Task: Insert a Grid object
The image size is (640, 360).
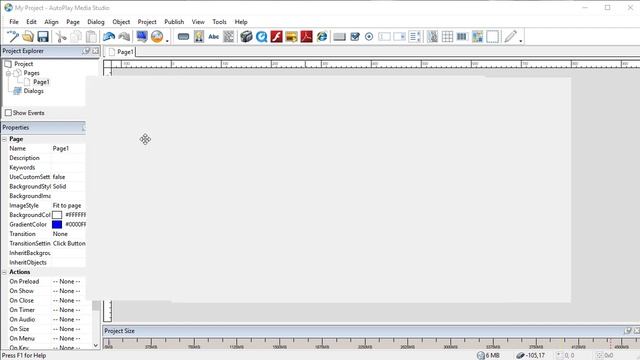Action: (x=447, y=37)
